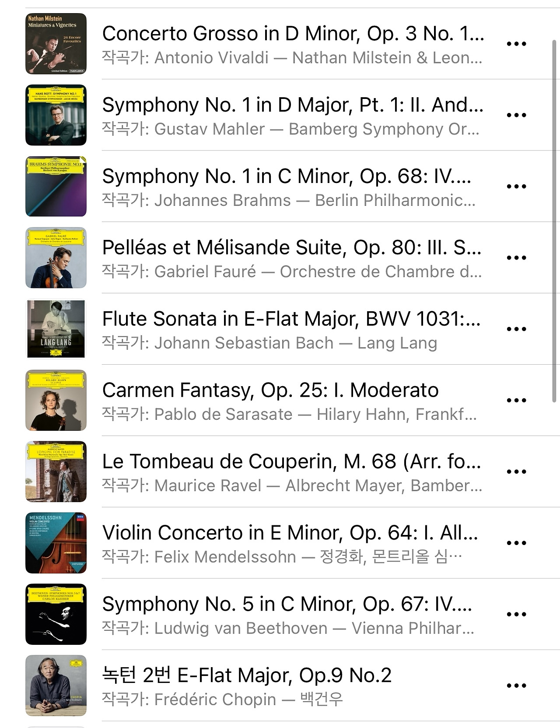
Task: Click the vertical scrollbar on the right edge
Action: [x=555, y=221]
